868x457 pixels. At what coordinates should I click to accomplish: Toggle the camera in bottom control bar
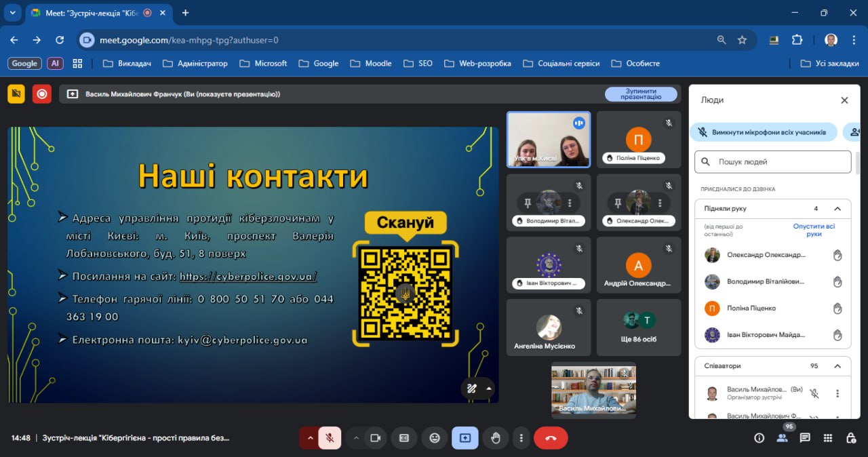click(x=375, y=438)
